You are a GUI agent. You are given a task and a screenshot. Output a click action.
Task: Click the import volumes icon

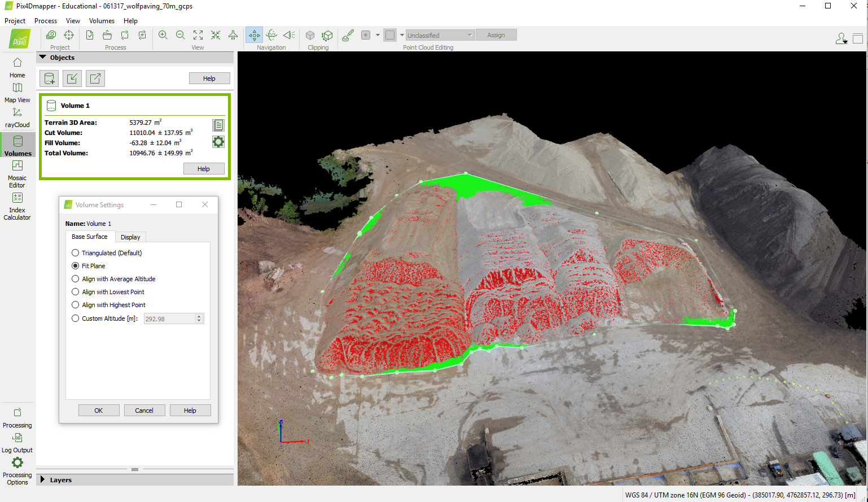[72, 78]
